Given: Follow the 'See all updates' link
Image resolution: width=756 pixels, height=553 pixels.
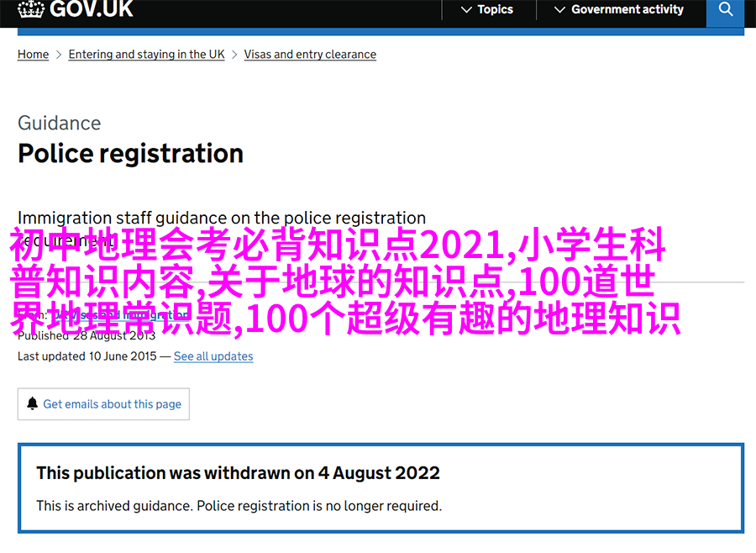Looking at the screenshot, I should 213,356.
